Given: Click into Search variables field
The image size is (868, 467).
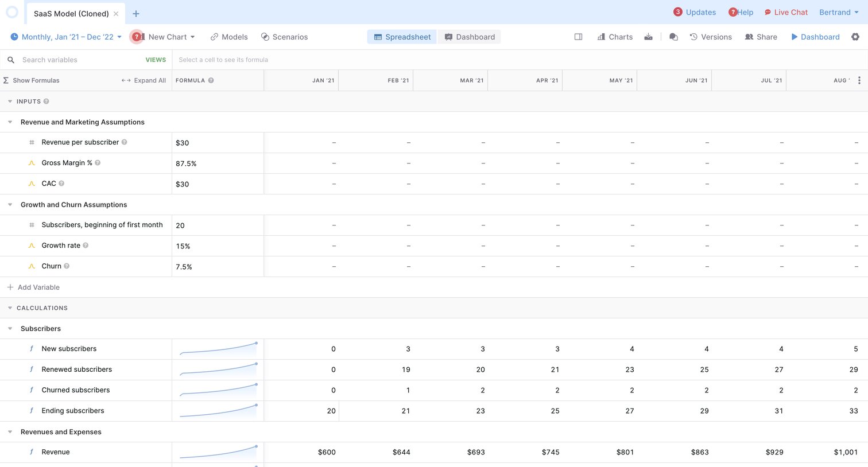Looking at the screenshot, I should point(80,60).
